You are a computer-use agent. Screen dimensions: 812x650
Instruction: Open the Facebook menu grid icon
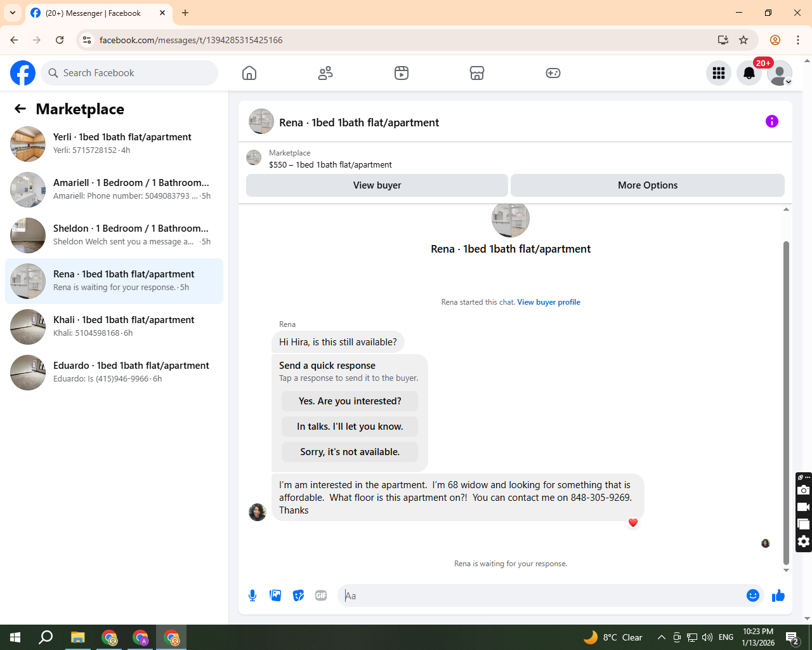click(x=719, y=73)
